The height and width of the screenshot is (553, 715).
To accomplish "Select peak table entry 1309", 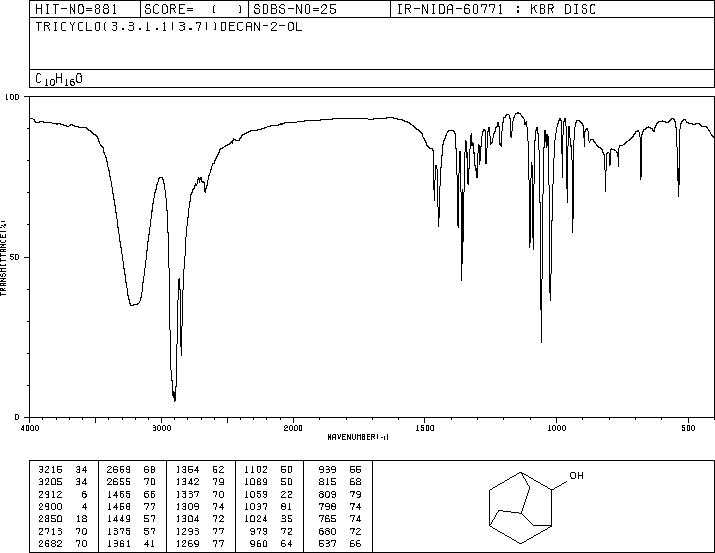I will click(187, 506).
